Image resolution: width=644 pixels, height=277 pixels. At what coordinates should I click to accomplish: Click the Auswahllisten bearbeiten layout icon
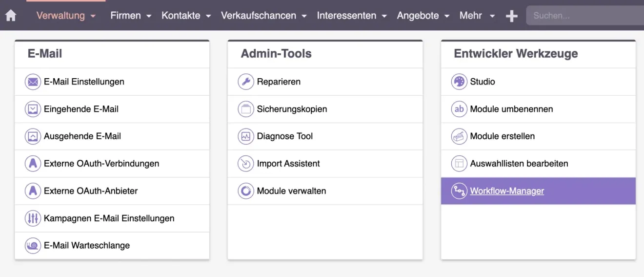459,164
